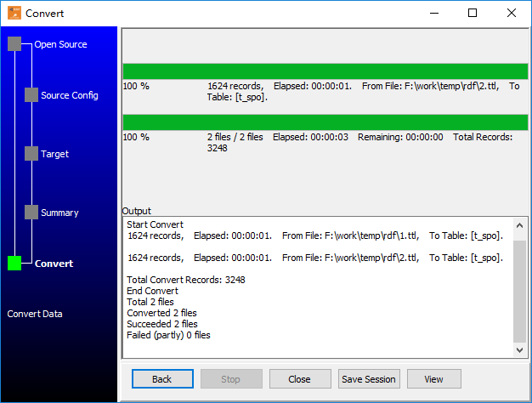Click 'Total Convert Records: 3248' line
532x403 pixels.
point(186,280)
